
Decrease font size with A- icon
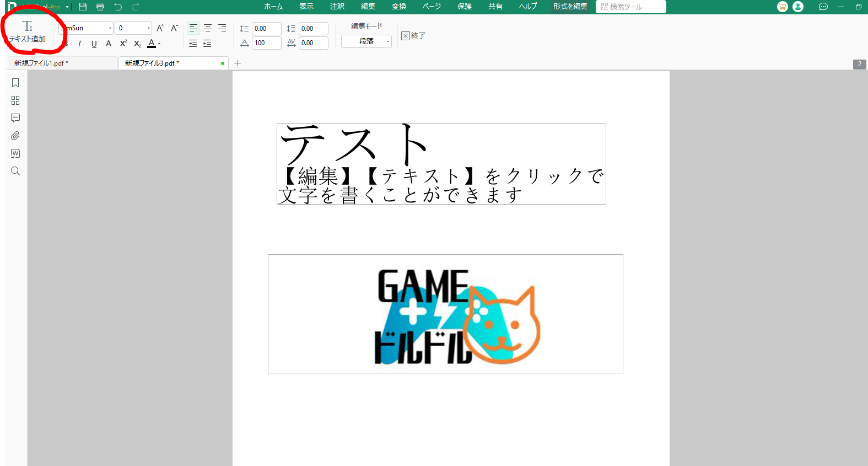point(174,28)
